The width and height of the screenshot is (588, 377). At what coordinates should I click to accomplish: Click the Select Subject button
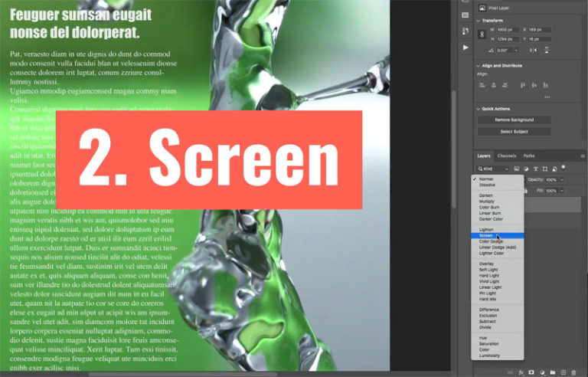(514, 132)
